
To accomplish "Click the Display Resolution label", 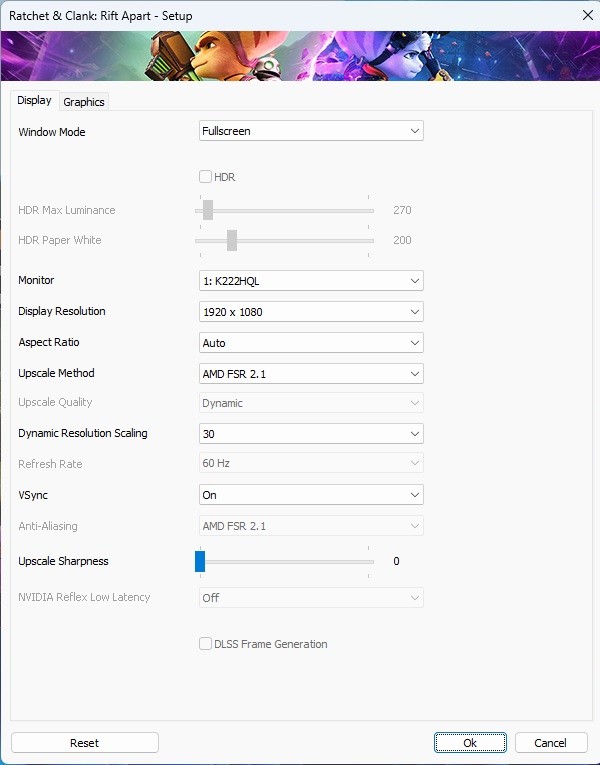I will (62, 311).
